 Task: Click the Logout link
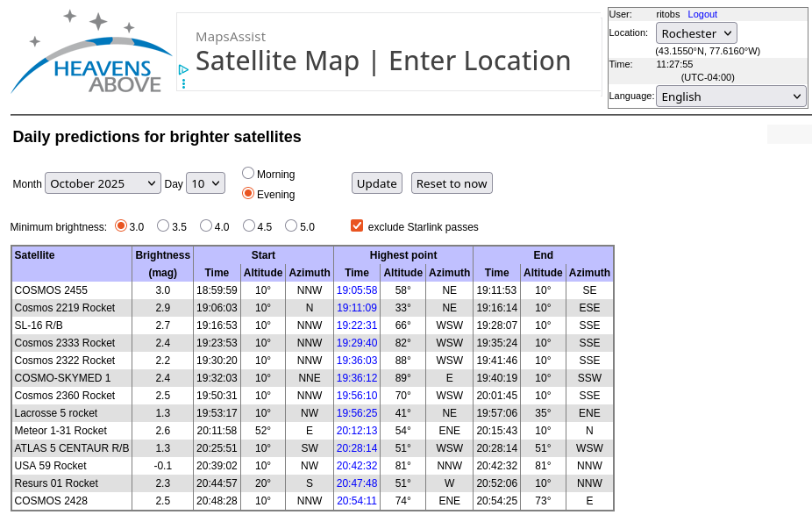click(x=702, y=14)
